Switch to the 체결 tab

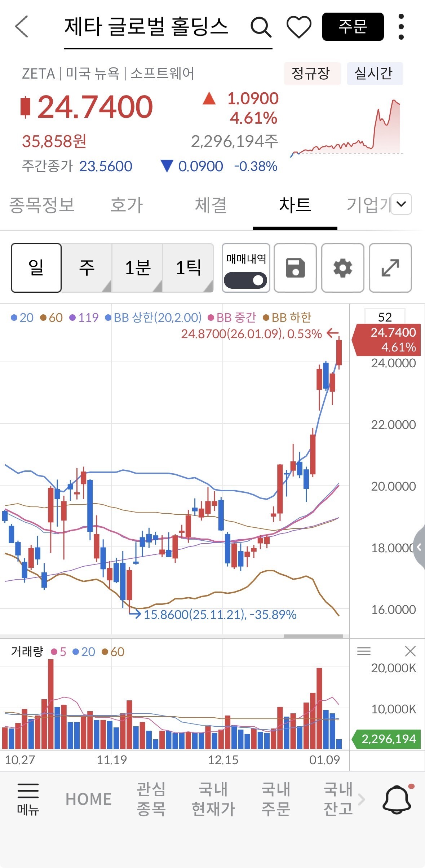pyautogui.click(x=211, y=205)
